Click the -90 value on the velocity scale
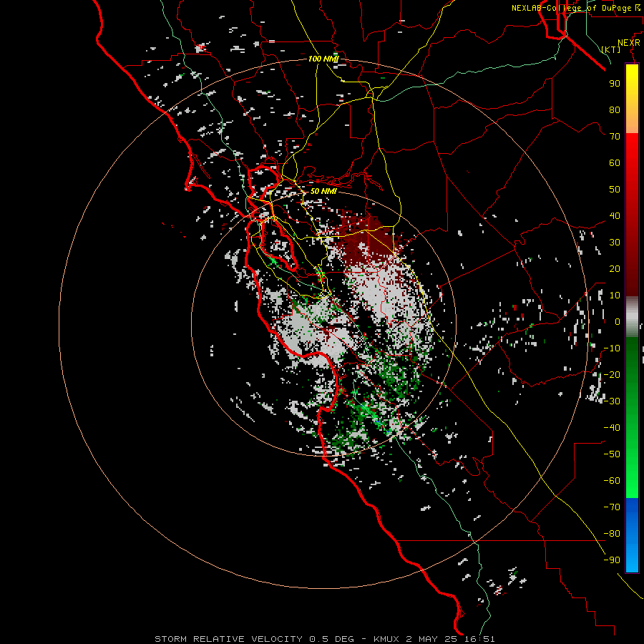This screenshot has width=644, height=644. tap(612, 560)
